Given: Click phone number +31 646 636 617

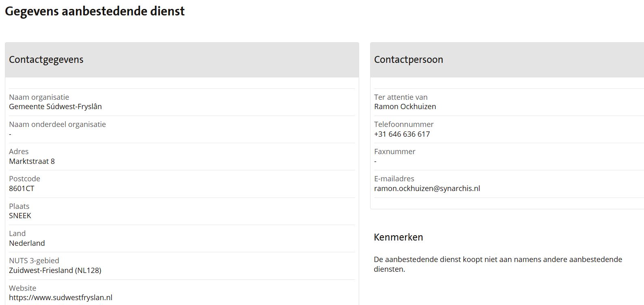Looking at the screenshot, I should (x=402, y=134).
